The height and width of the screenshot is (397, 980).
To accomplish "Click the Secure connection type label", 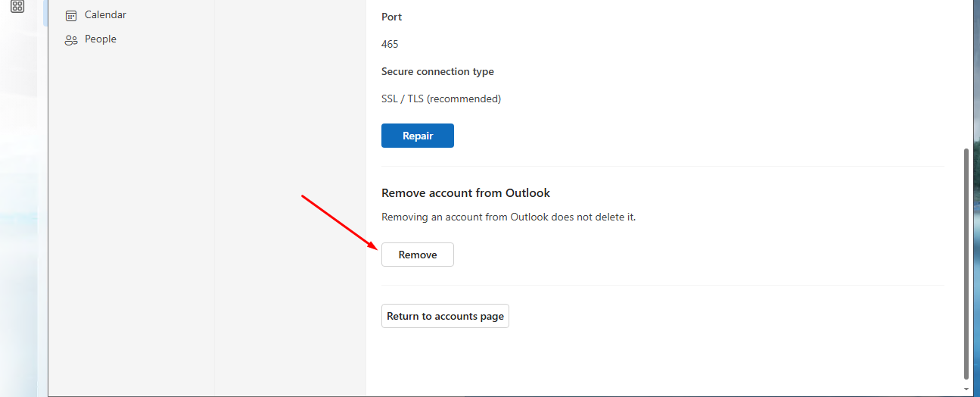I will 437,71.
